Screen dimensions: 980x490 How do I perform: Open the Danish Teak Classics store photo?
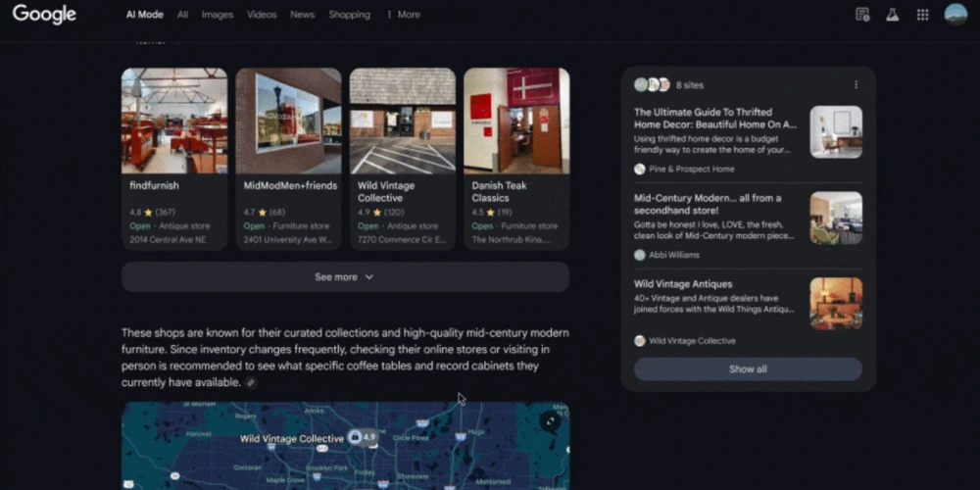tap(516, 121)
